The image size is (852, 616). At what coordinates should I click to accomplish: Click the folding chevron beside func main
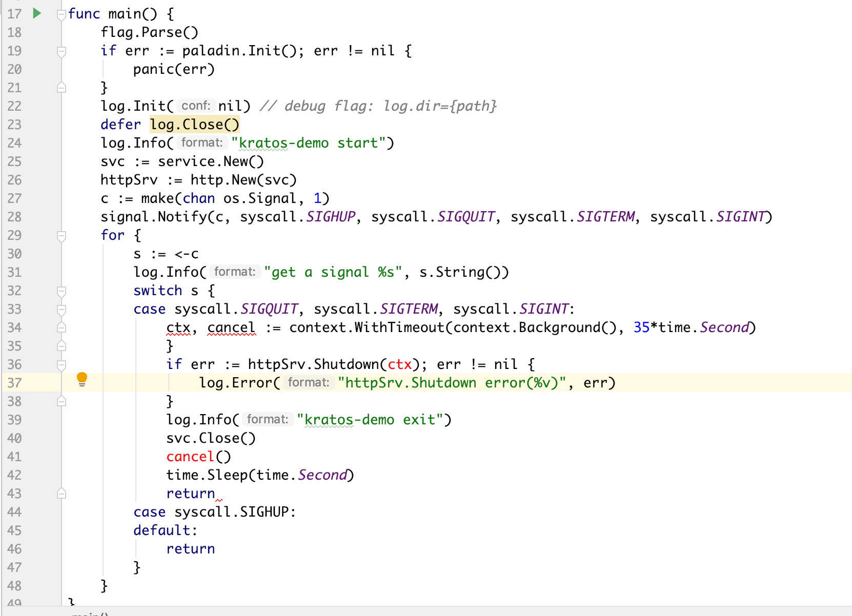pos(60,14)
